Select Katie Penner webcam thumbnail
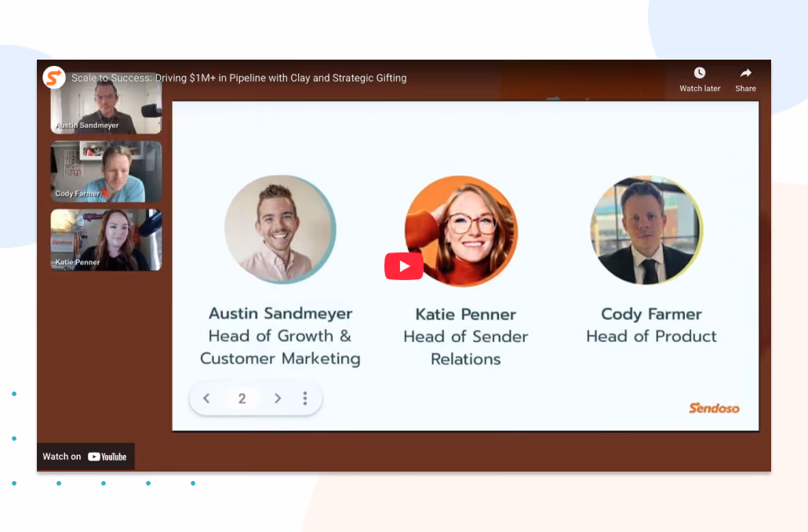 pos(106,239)
